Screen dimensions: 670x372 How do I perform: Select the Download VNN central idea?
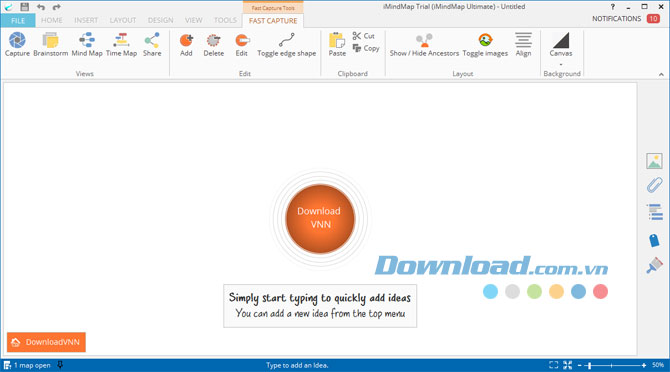(x=320, y=219)
